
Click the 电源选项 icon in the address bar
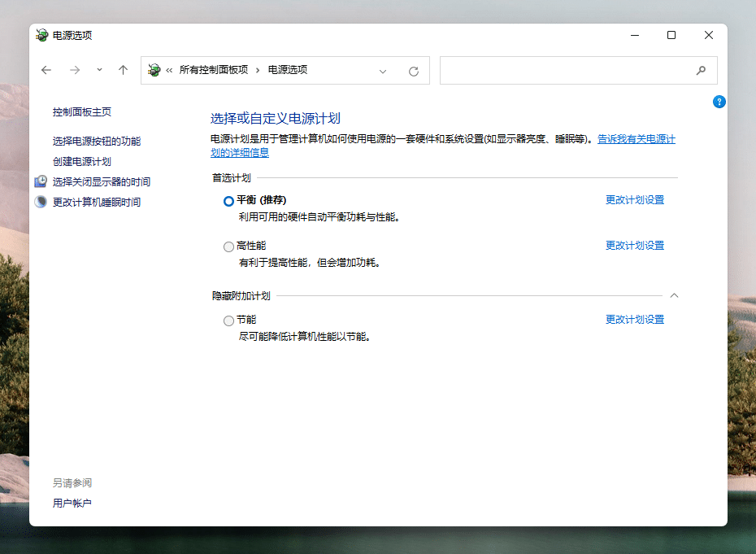(154, 70)
